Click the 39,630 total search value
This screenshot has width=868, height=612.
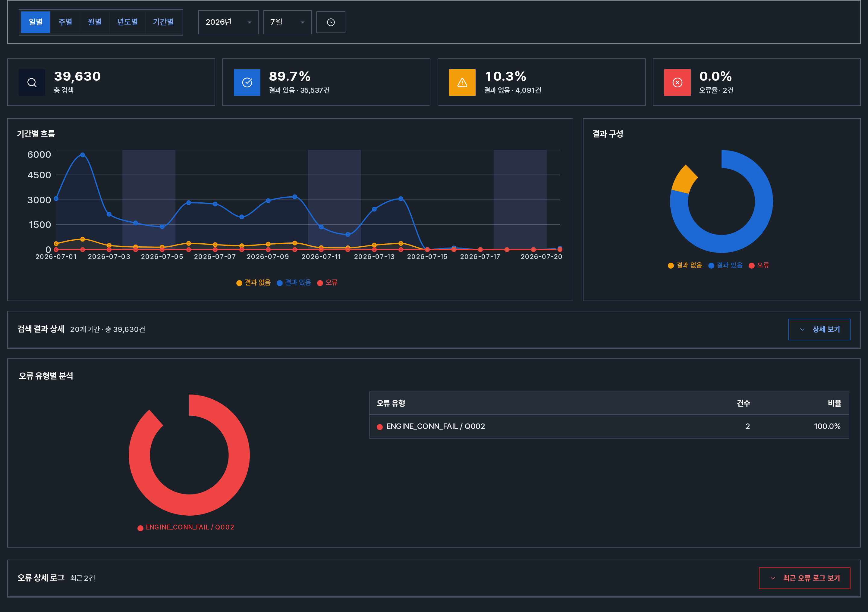click(x=77, y=76)
